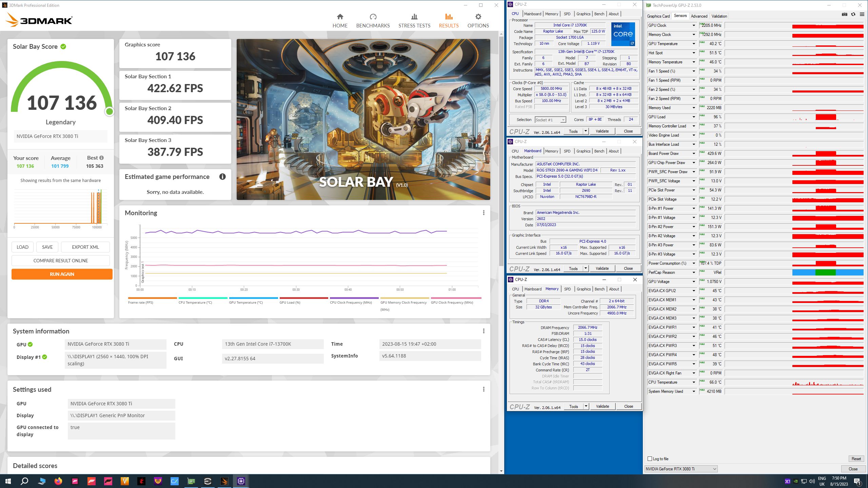Open the Socket #1 selection dropdown in CPU-Z
868x488 pixels.
[551, 120]
